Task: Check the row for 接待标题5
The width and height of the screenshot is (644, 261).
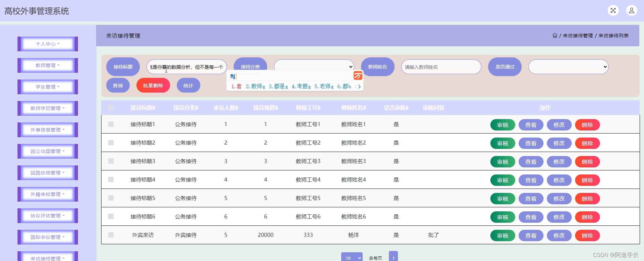Action: click(x=111, y=198)
